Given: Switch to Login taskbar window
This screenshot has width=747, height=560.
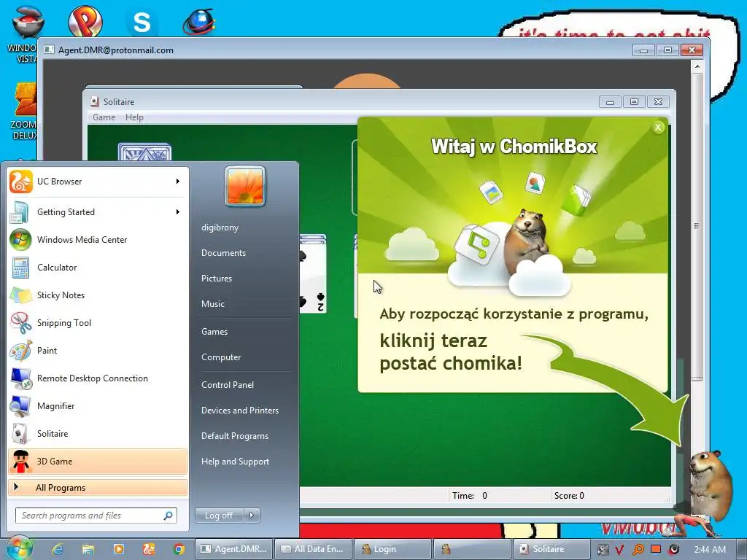Looking at the screenshot, I should point(393,549).
